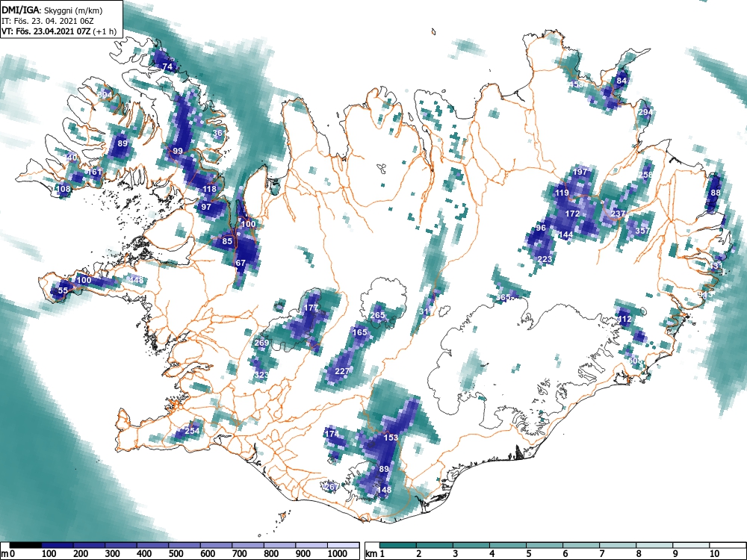Click the visibility value 67 on the map
This screenshot has height=560, width=747.
pyautogui.click(x=241, y=262)
